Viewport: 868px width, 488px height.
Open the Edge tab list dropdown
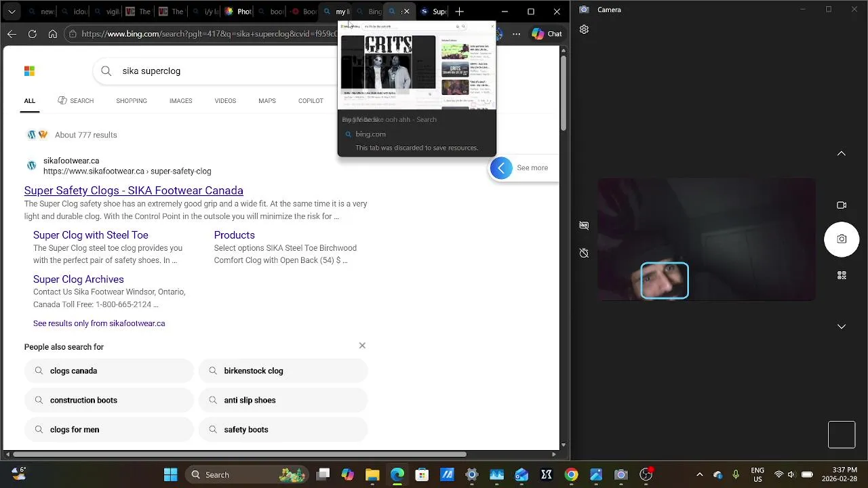(12, 12)
